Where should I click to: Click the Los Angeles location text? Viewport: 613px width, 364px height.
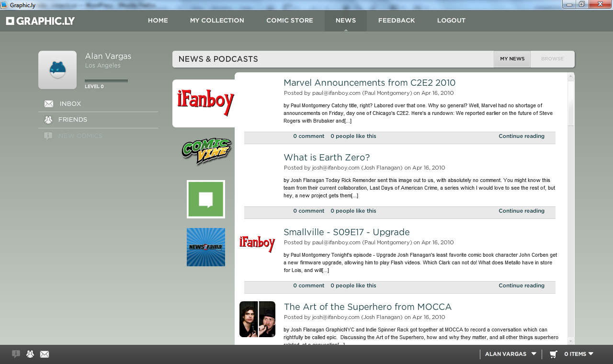103,66
